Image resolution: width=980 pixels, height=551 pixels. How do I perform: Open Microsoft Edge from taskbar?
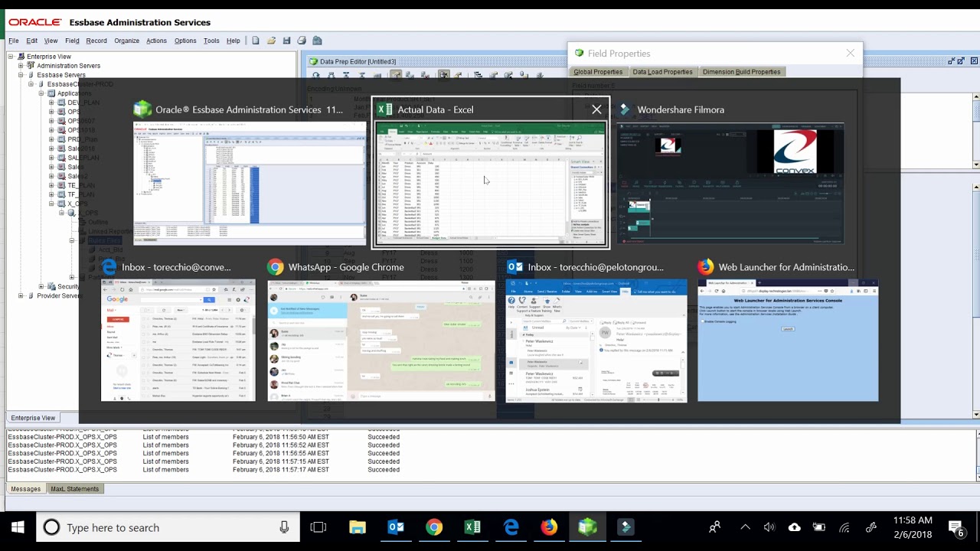pyautogui.click(x=511, y=527)
